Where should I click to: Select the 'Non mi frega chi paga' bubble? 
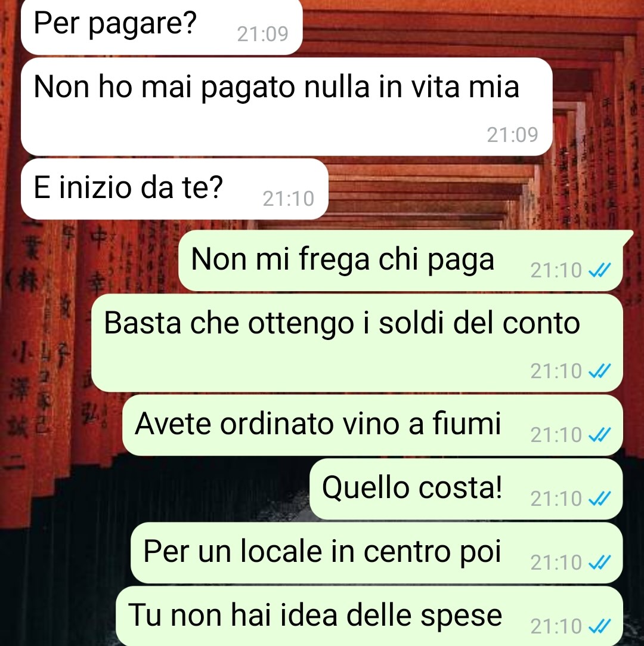tap(401, 261)
